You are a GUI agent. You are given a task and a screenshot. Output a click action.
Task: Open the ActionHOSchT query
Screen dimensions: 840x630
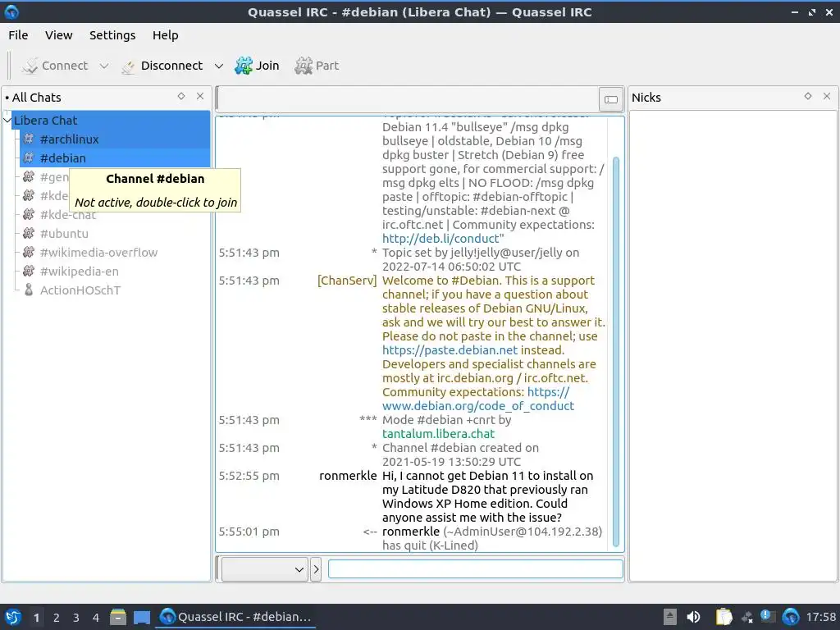pos(80,290)
